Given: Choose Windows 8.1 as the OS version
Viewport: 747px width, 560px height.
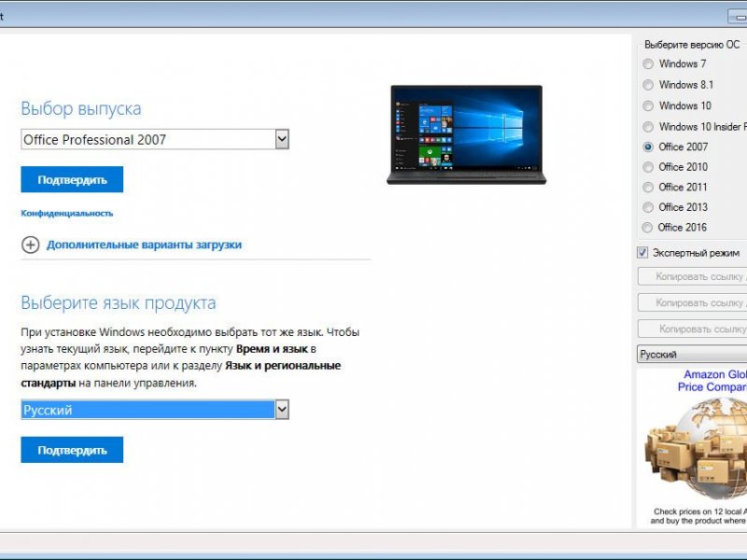Looking at the screenshot, I should [x=648, y=85].
